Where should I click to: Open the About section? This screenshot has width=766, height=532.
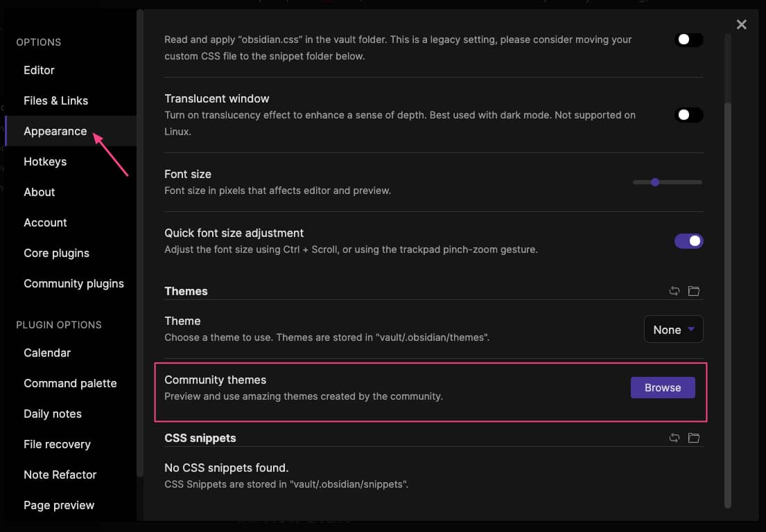[70, 192]
